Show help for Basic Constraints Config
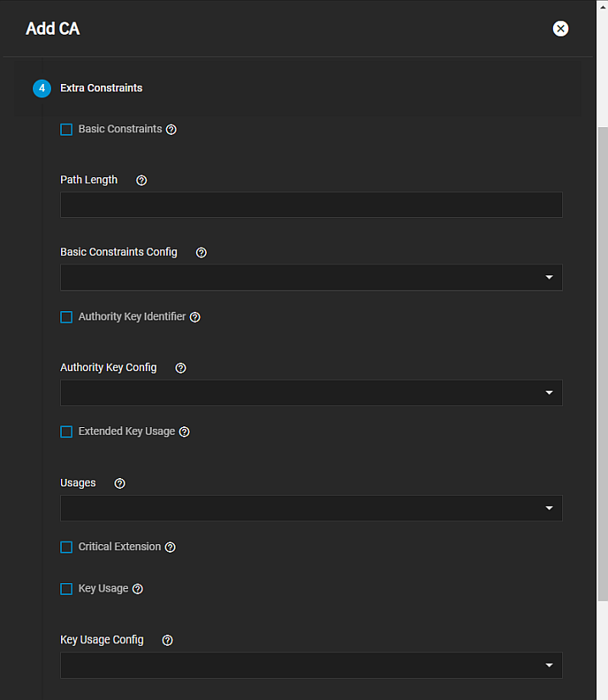The image size is (608, 700). 201,253
